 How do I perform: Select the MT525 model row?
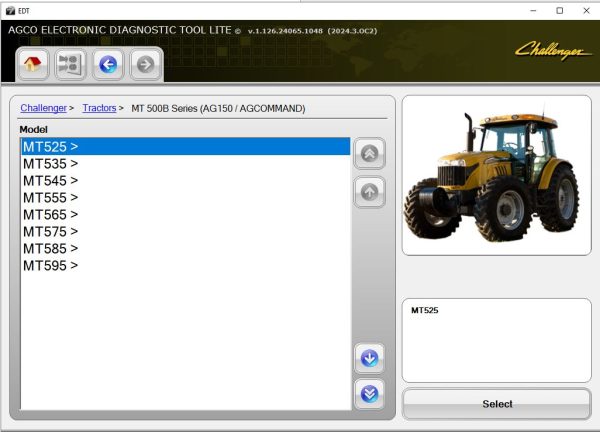186,147
